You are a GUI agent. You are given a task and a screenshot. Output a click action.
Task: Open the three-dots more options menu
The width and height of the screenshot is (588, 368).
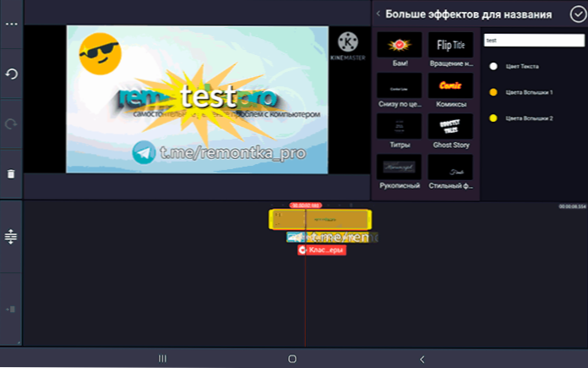tap(11, 24)
